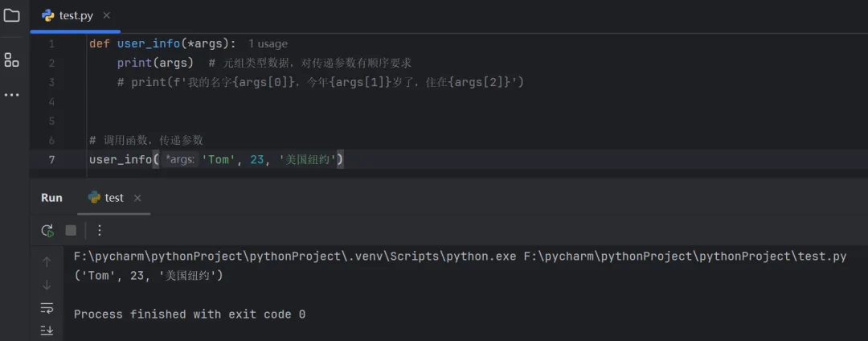Open the Project tool window folder icon
Screen dimensions: 868x341
(x=11, y=15)
